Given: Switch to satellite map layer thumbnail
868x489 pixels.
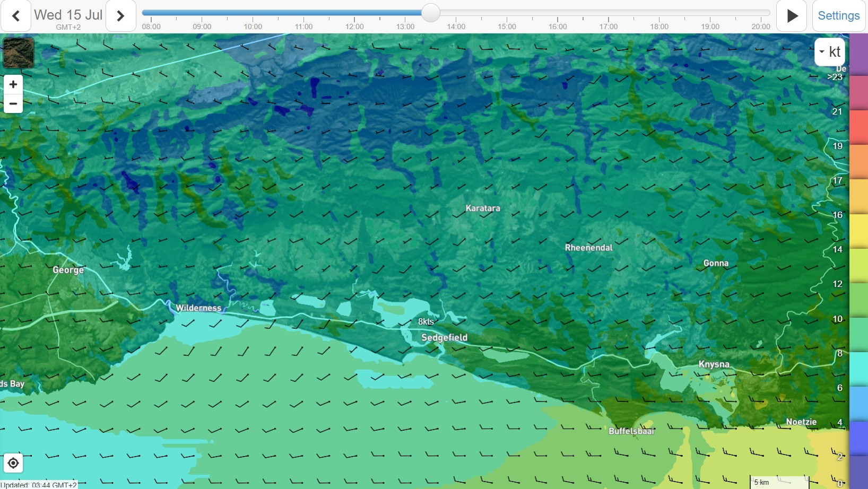Looking at the screenshot, I should tap(19, 53).
